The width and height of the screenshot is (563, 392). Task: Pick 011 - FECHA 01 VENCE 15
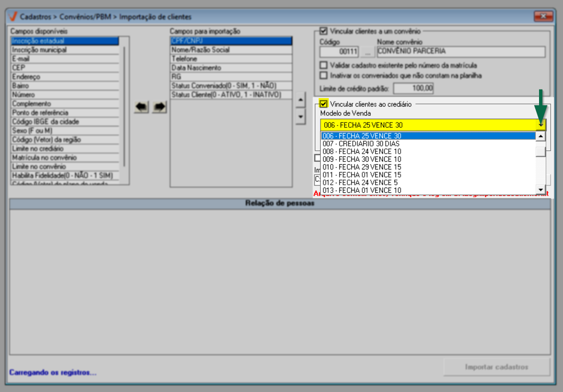(428, 175)
